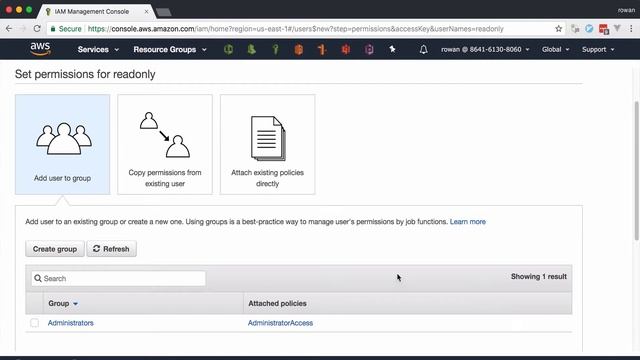Open the orange box service shortcut icon
Viewport: 640px width, 360px height.
[299, 49]
